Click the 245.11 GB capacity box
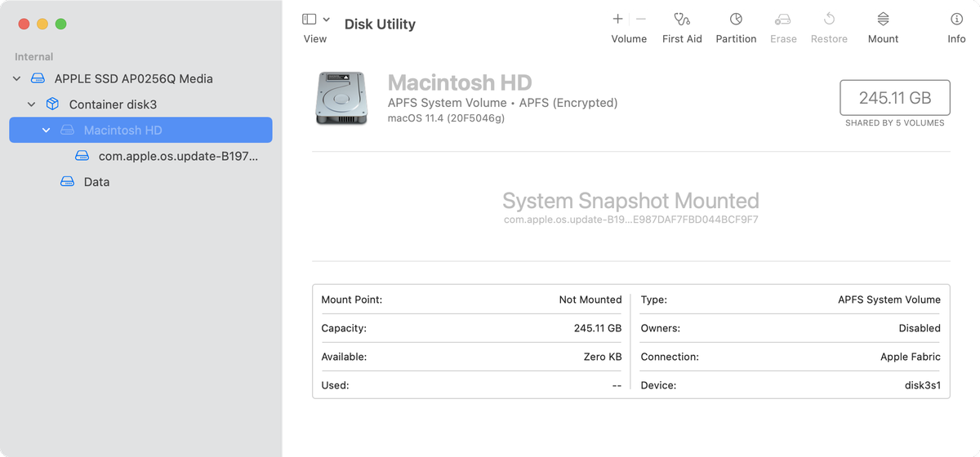 click(894, 98)
